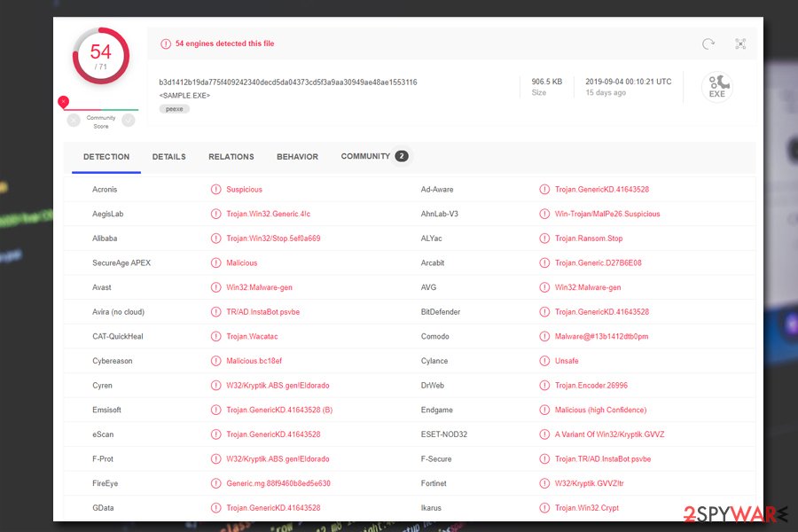Click 'Win-Trojan/MalPe26.Suspicious' AhnLab result
This screenshot has height=532, width=798.
point(607,214)
